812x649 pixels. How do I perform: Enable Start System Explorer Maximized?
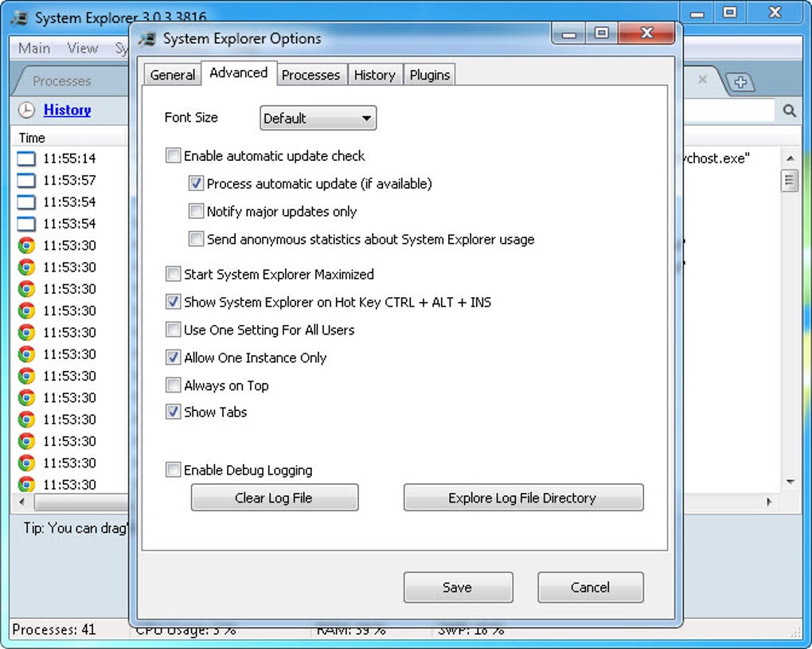tap(173, 274)
